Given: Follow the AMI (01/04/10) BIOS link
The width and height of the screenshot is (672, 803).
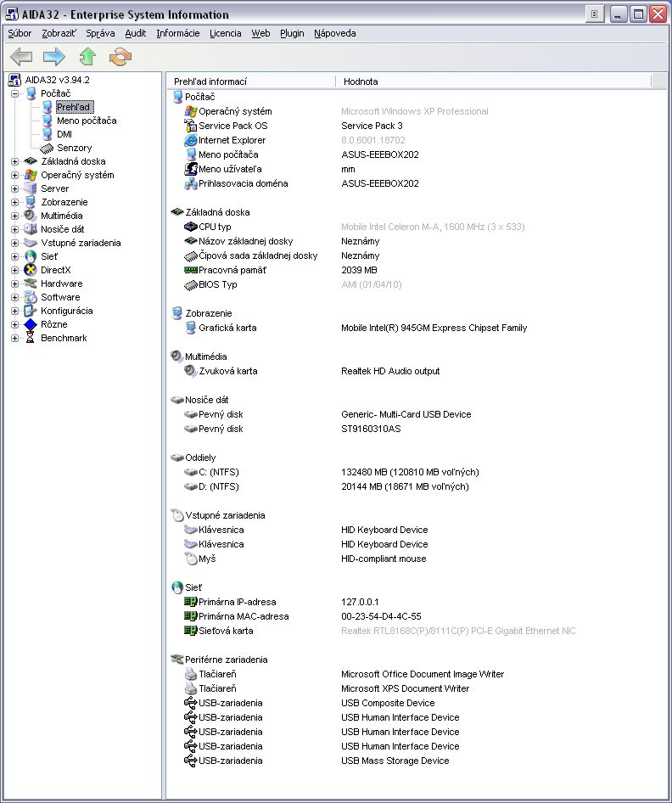Looking at the screenshot, I should pos(371,284).
